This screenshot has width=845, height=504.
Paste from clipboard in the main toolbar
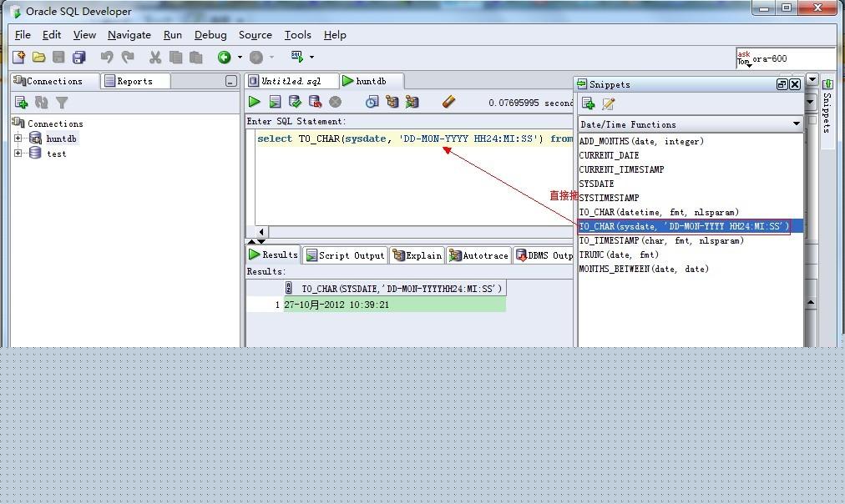point(195,57)
